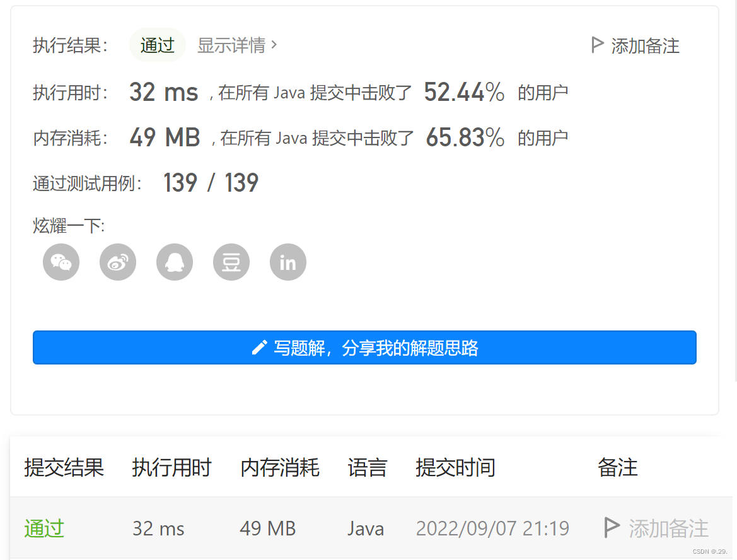The image size is (737, 560).
Task: Share the result via the LinkedIn icon
Action: tap(287, 262)
